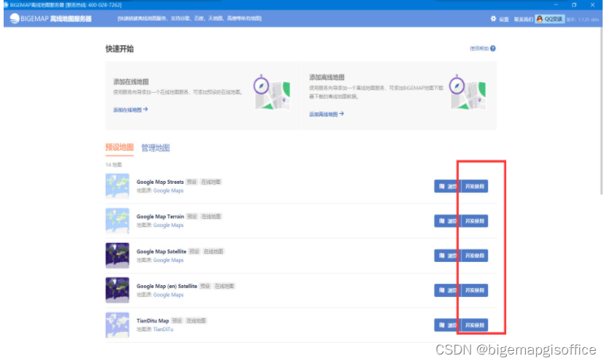Click the 预设 tag on Google Map Terrain
Viewport: 607px width, 364px height.
[x=192, y=217]
